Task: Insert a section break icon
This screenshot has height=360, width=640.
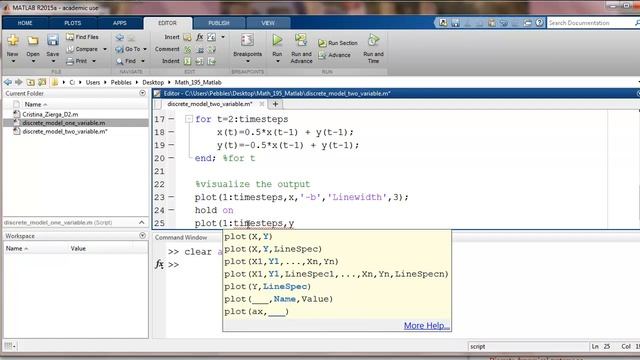Action: 187,38
